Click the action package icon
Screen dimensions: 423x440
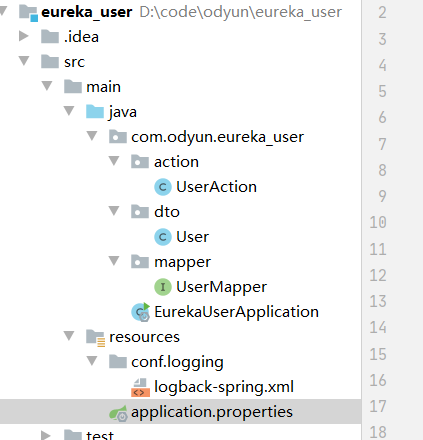[x=140, y=162]
